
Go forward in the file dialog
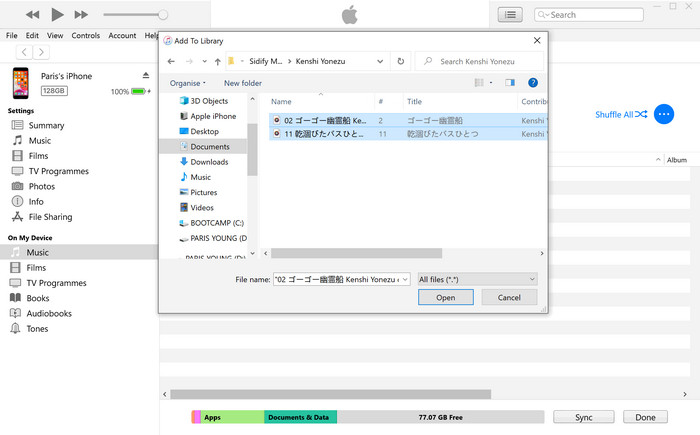[189, 61]
